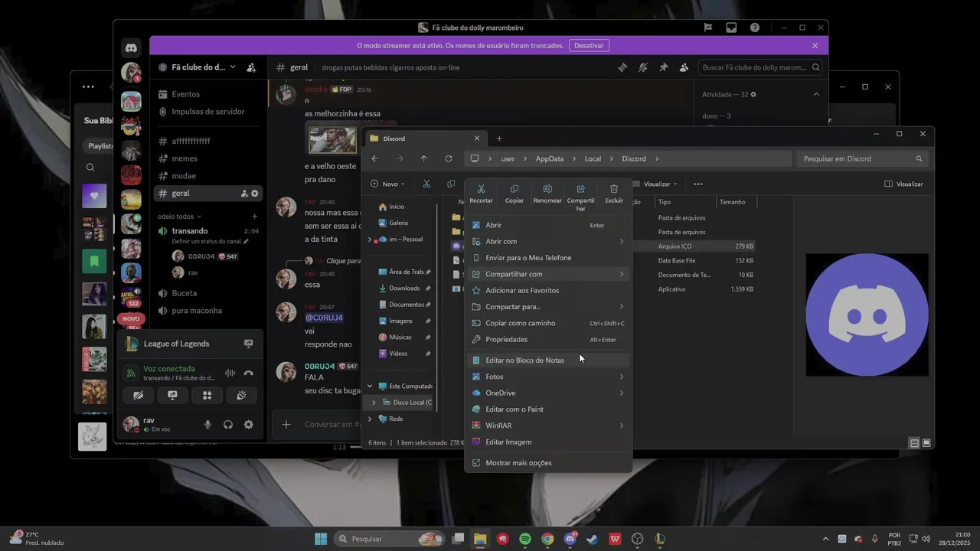This screenshot has height=551, width=980.
Task: Click the Explorer back arrow
Action: 374,158
